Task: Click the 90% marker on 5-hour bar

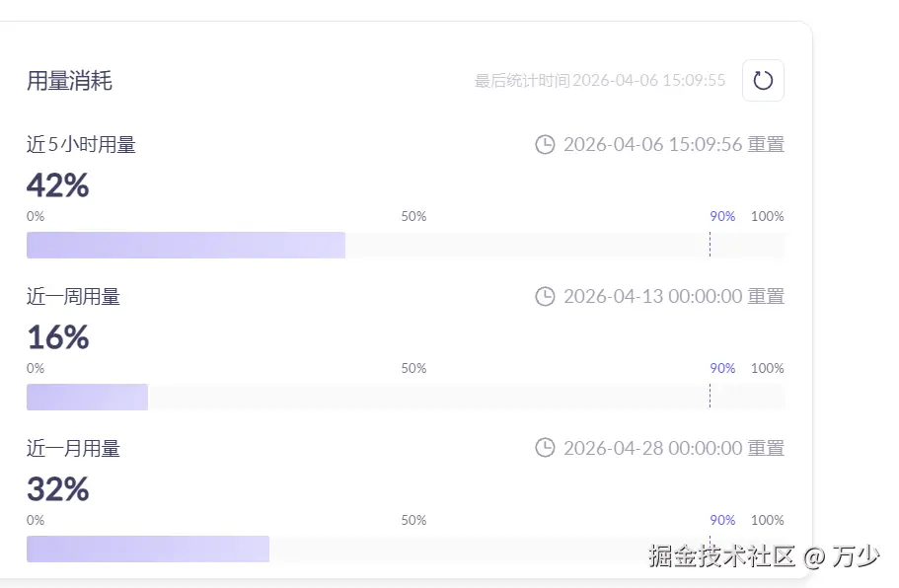Action: [x=722, y=216]
